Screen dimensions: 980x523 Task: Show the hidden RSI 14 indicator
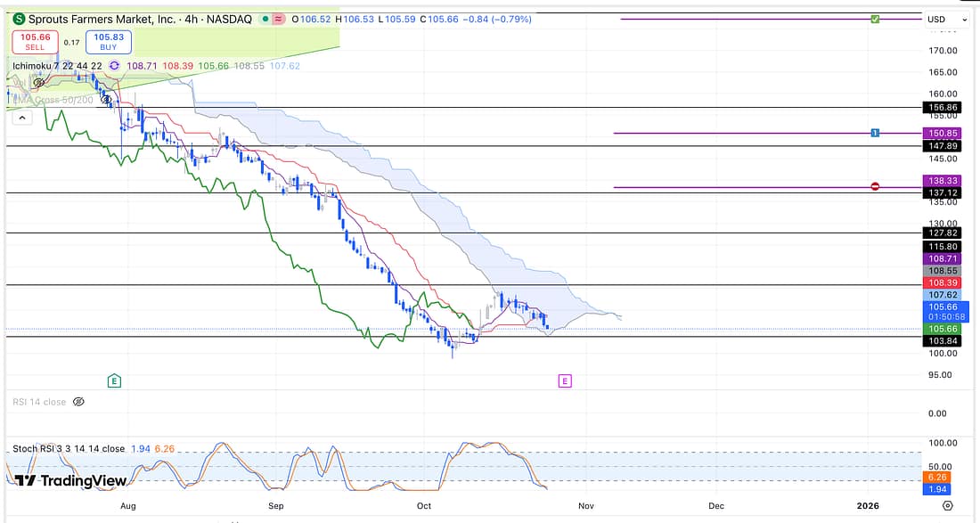[x=78, y=402]
